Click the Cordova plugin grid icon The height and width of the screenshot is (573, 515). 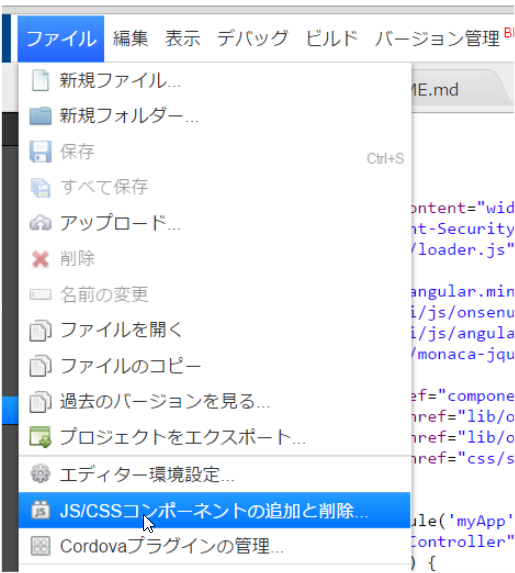pos(40,546)
